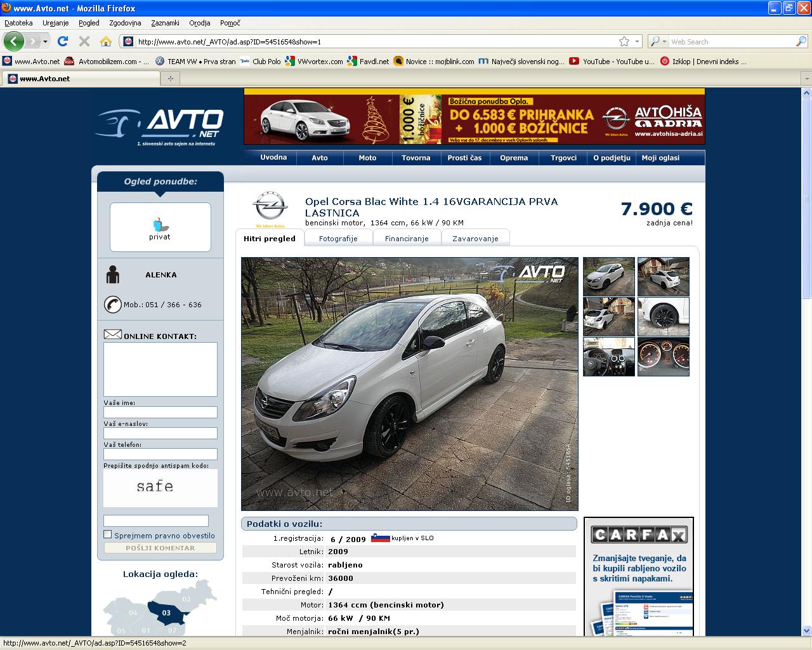Open the Datoteka menu
812x650 pixels.
pyautogui.click(x=18, y=23)
